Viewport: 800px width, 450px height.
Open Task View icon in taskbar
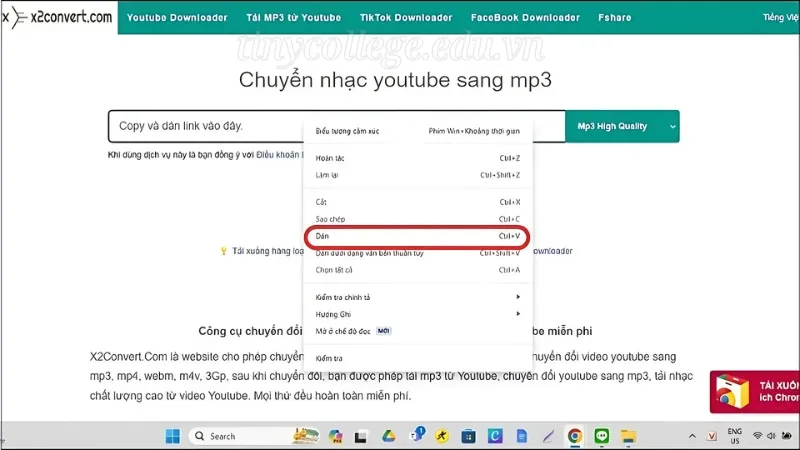point(361,437)
